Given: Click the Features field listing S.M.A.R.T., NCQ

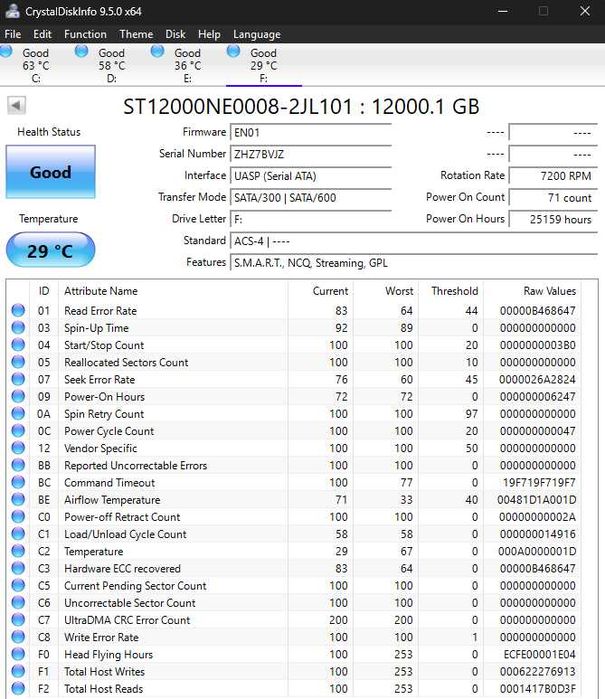Looking at the screenshot, I should (x=414, y=263).
